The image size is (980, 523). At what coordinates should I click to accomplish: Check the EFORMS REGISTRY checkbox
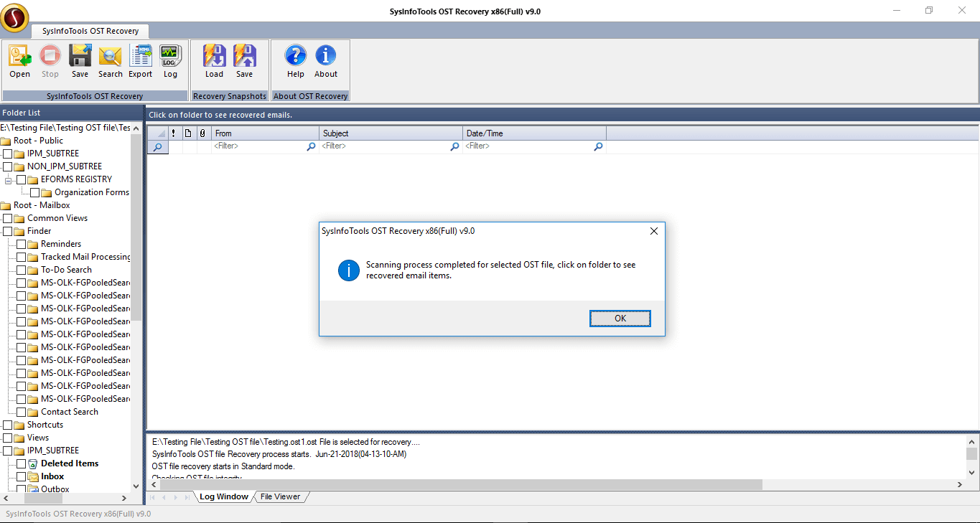(21, 179)
